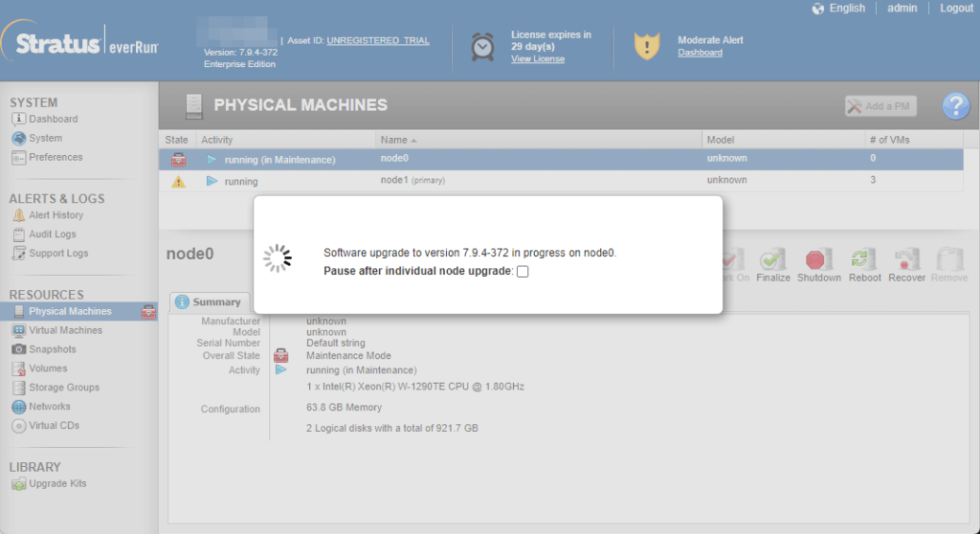Sort by the # of VMs column header

914,140
